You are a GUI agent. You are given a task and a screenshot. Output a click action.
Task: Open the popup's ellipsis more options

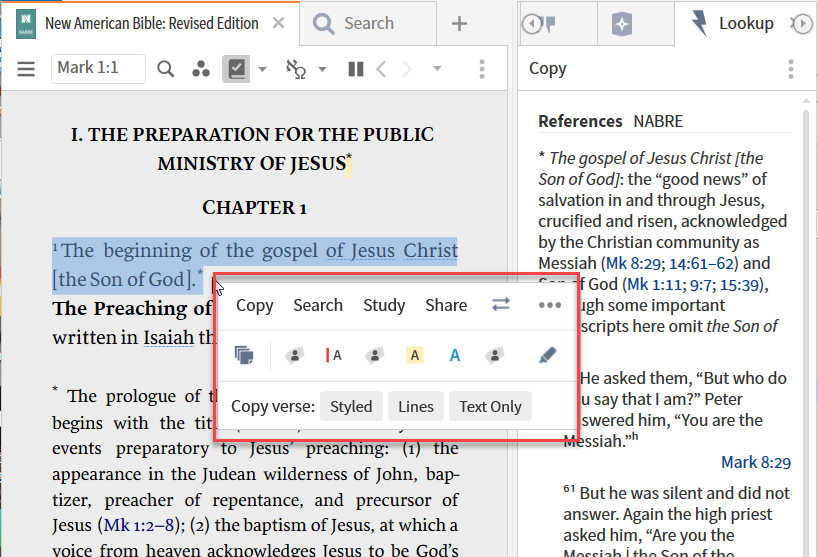(549, 305)
